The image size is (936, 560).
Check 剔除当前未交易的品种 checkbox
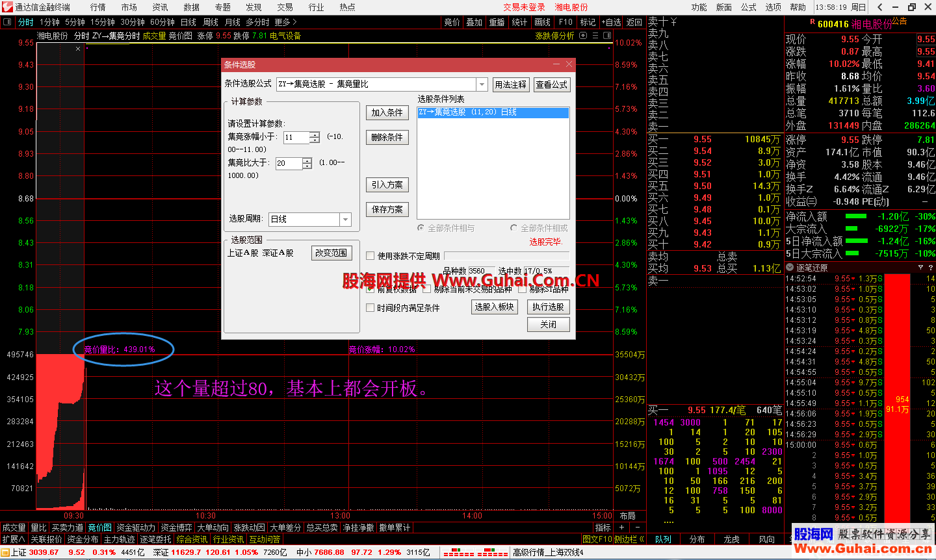pyautogui.click(x=427, y=289)
